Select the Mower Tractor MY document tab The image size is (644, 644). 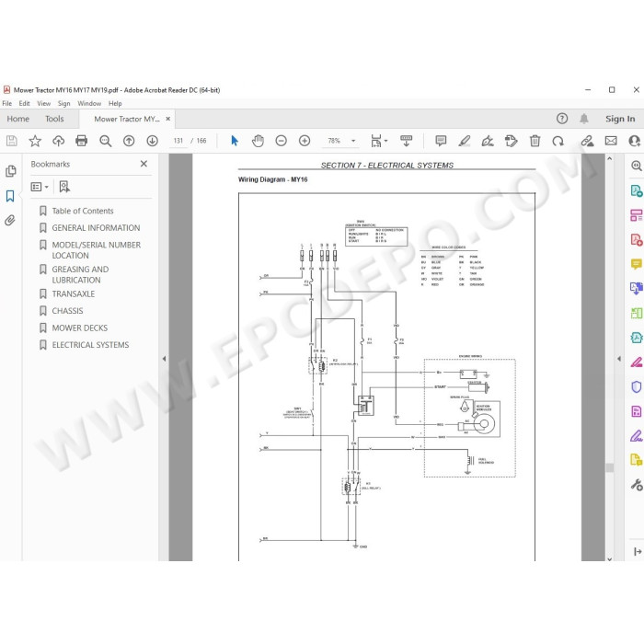click(x=127, y=119)
